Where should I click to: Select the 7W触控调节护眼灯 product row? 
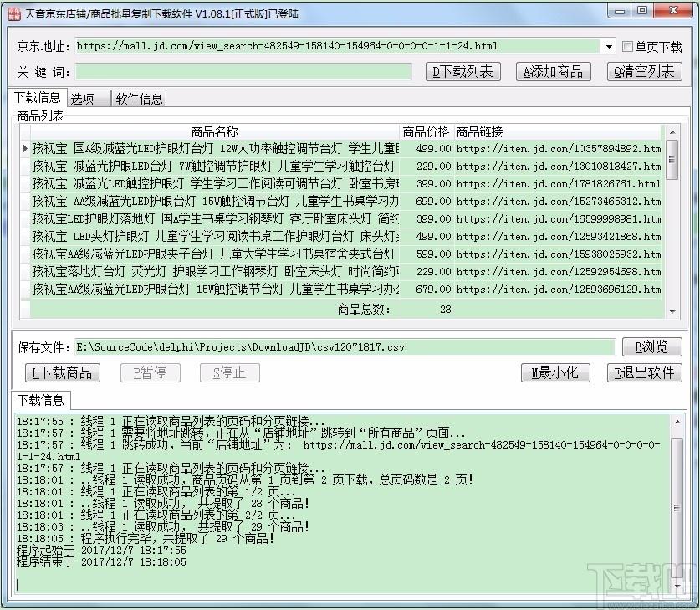pyautogui.click(x=341, y=167)
